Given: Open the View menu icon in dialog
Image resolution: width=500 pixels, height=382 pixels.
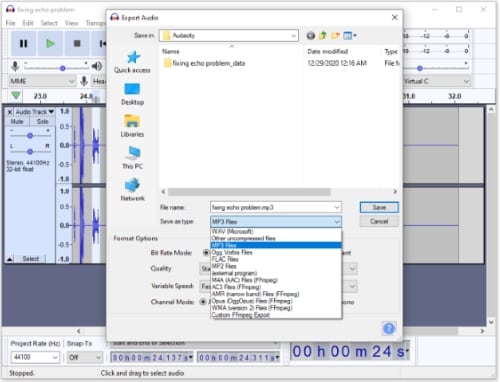Looking at the screenshot, I should [349, 35].
